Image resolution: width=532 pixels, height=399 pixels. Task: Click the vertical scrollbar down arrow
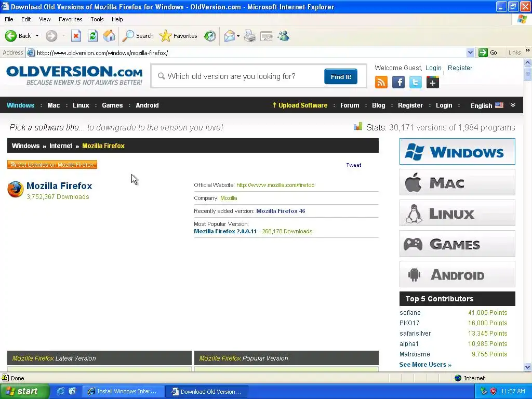point(527,367)
